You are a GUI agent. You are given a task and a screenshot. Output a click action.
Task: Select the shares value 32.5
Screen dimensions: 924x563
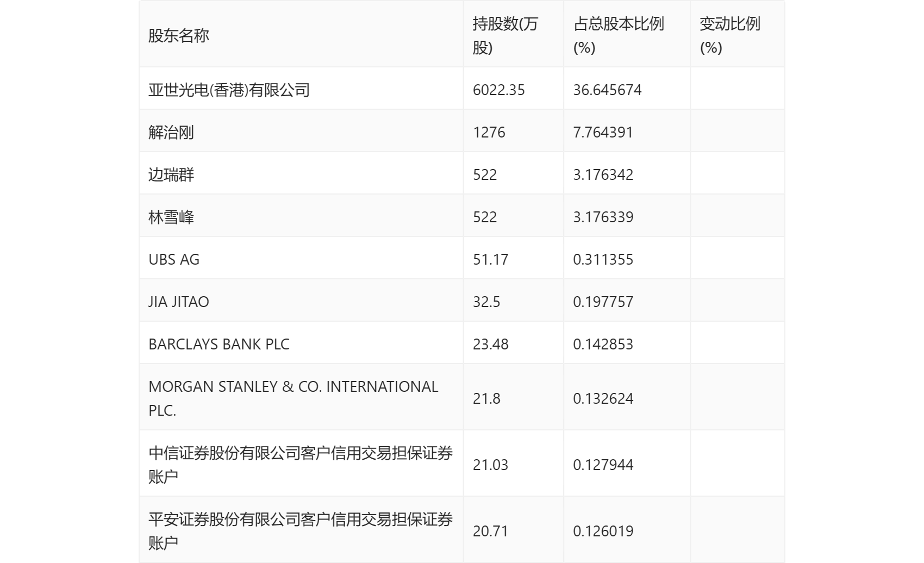click(486, 302)
